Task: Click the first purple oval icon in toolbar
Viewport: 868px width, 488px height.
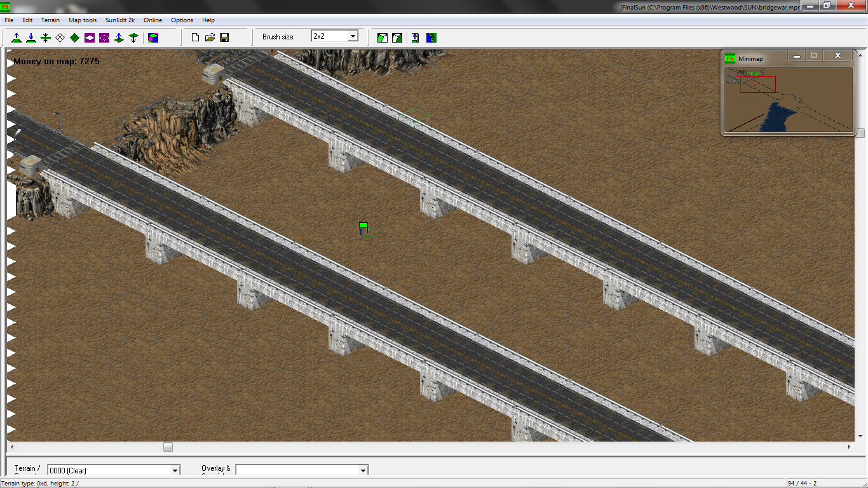Action: point(90,37)
